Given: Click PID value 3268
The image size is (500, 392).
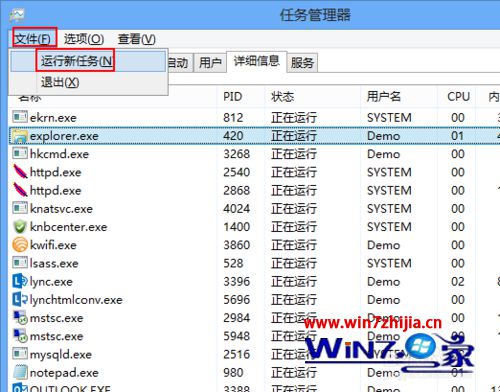Looking at the screenshot, I should point(237,154).
